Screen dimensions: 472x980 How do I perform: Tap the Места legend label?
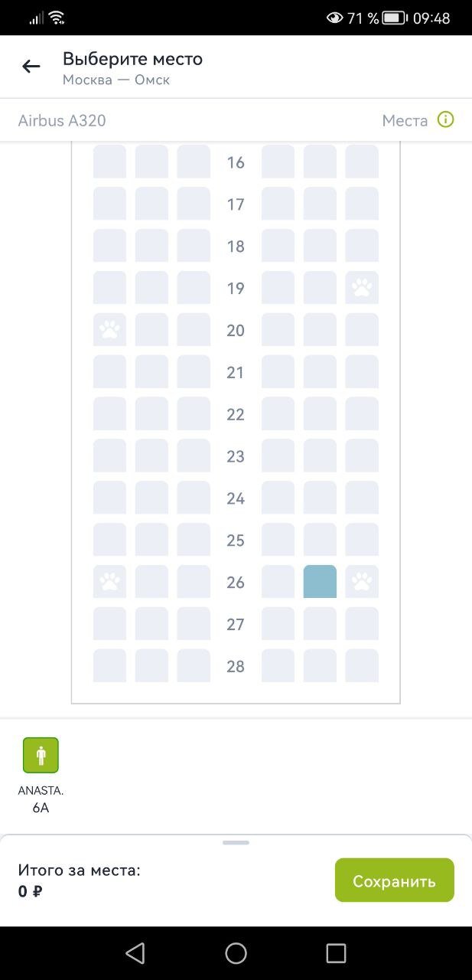tap(405, 120)
